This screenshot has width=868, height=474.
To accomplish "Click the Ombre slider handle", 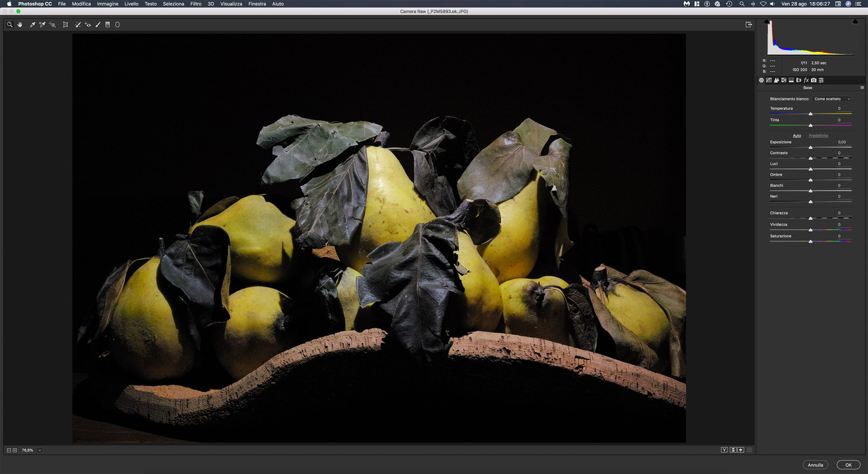I will pos(810,180).
